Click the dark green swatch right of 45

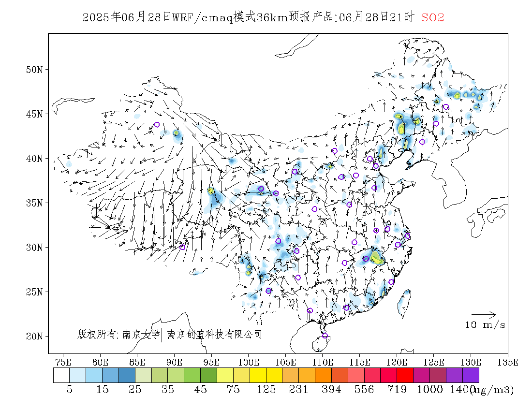coord(208,375)
